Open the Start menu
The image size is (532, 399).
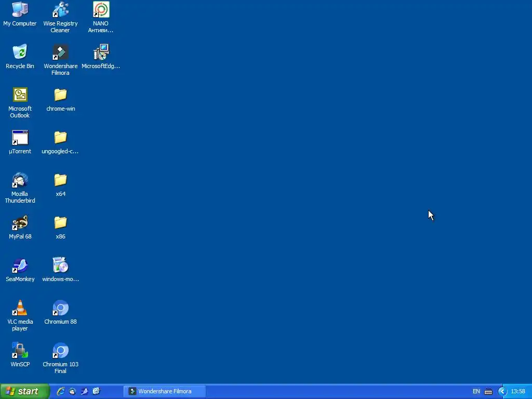[25, 391]
